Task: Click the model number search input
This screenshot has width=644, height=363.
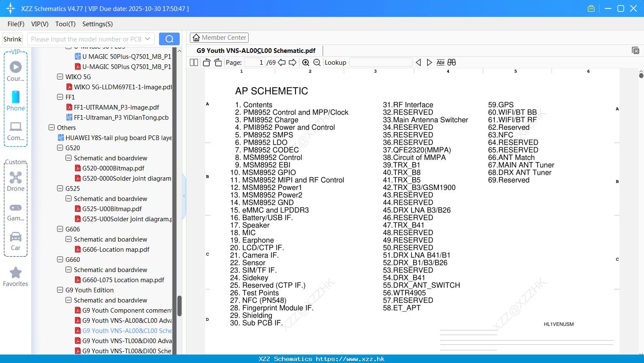Action: [86, 39]
